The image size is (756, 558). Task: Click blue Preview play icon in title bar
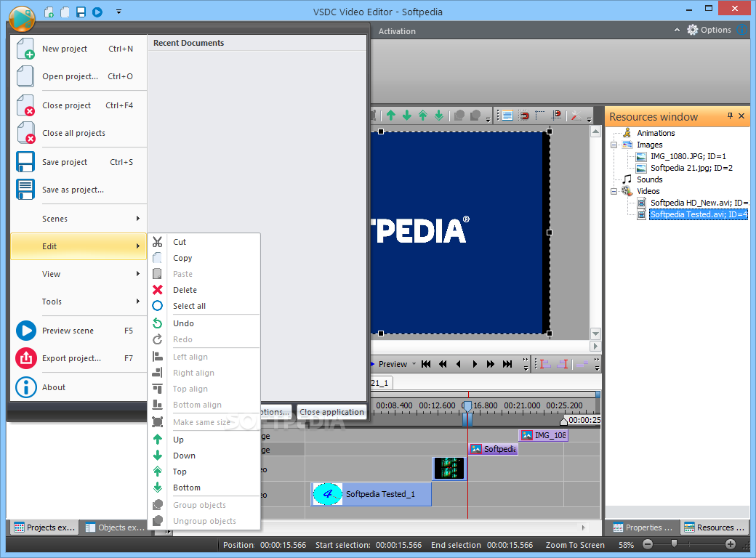click(97, 12)
